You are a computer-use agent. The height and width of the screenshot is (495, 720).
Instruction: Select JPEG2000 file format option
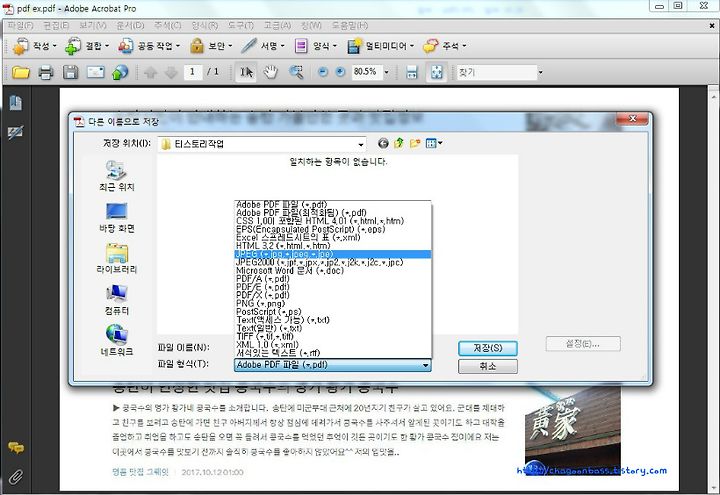click(x=333, y=262)
